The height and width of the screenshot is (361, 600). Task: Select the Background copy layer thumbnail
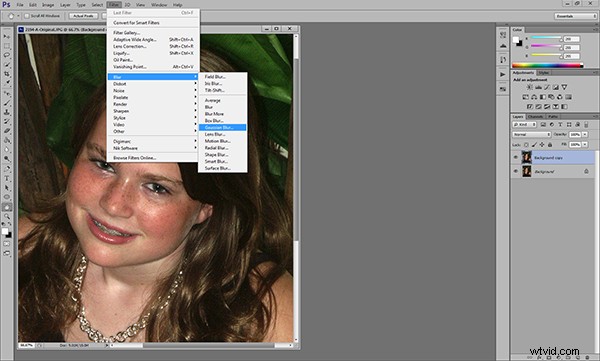(527, 157)
